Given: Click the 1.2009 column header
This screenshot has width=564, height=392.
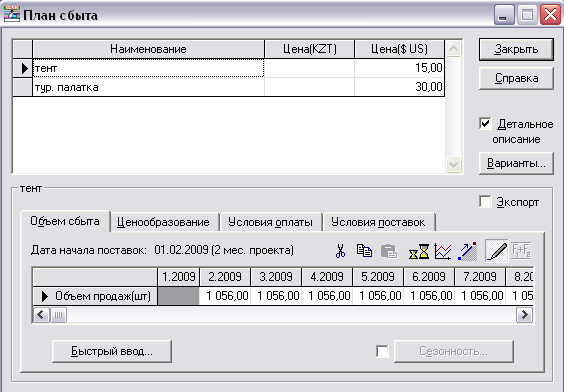Looking at the screenshot, I should pyautogui.click(x=178, y=277).
